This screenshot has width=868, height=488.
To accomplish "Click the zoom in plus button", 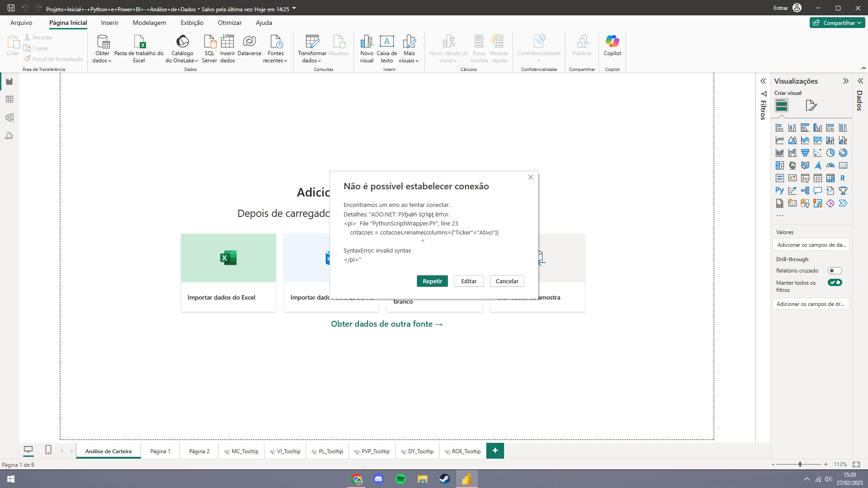I will [826, 464].
